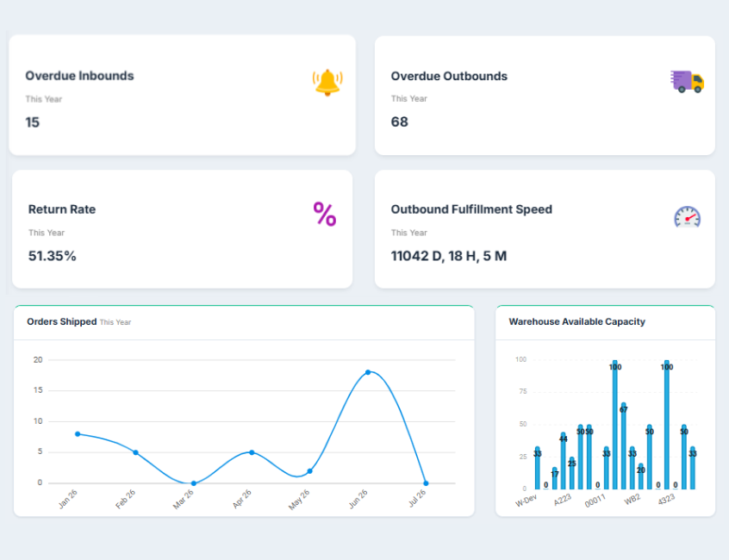Viewport: 729px width, 560px height.
Task: Open the Overdue Outbounds card title
Action: tap(449, 76)
